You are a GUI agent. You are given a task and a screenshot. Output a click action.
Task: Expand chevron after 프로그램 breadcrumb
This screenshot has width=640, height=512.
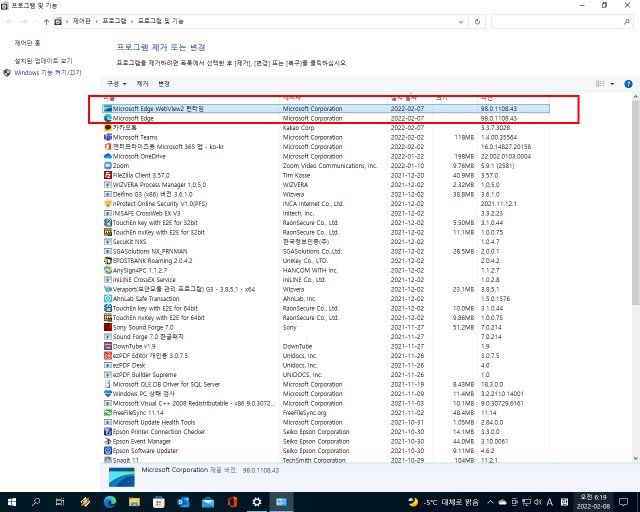pos(132,21)
